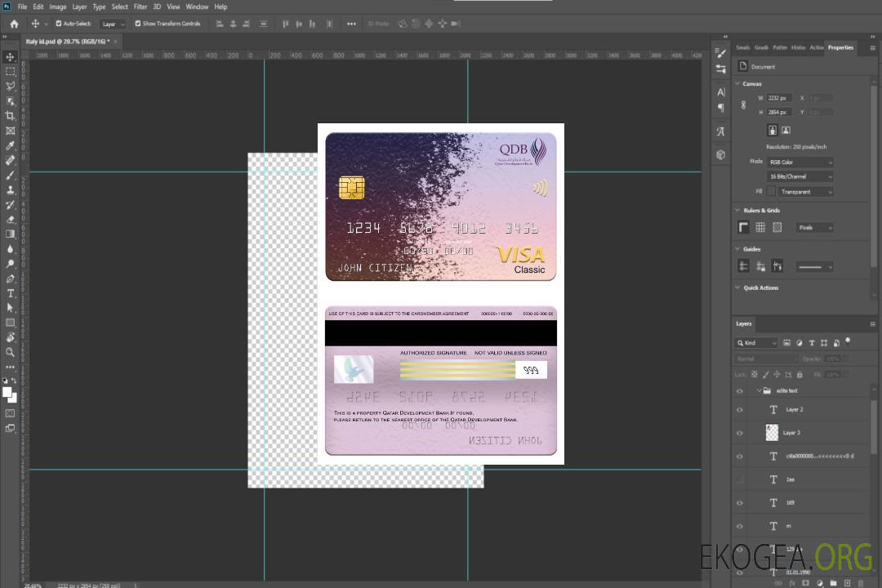Collapse the edite text layer group
Image resolution: width=882 pixels, height=588 pixels.
click(x=759, y=390)
